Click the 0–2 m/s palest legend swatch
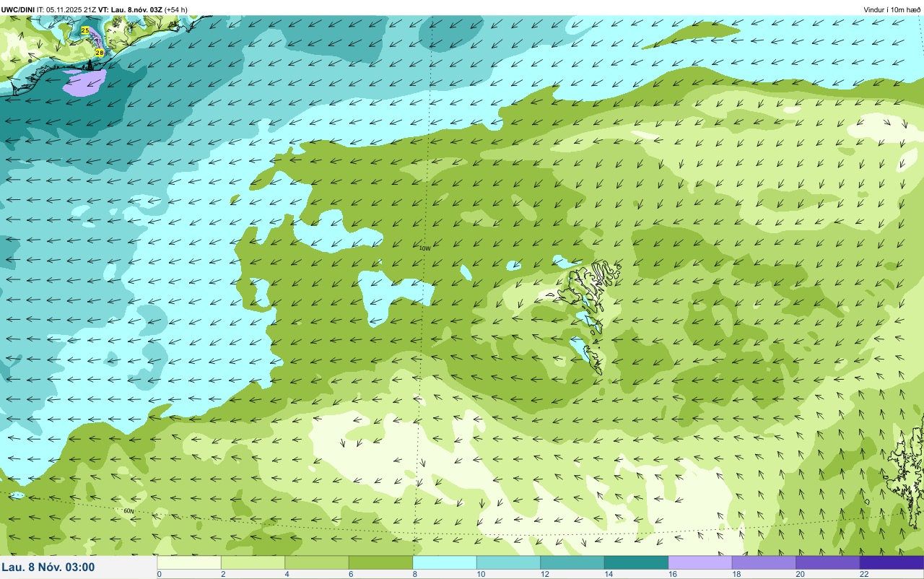This screenshot has width=924, height=579. pyautogui.click(x=189, y=562)
